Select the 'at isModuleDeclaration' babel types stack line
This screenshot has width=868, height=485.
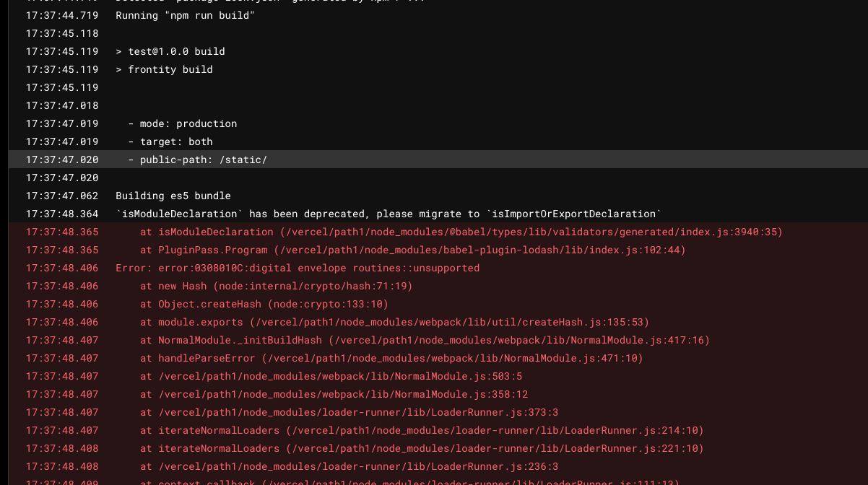click(461, 232)
